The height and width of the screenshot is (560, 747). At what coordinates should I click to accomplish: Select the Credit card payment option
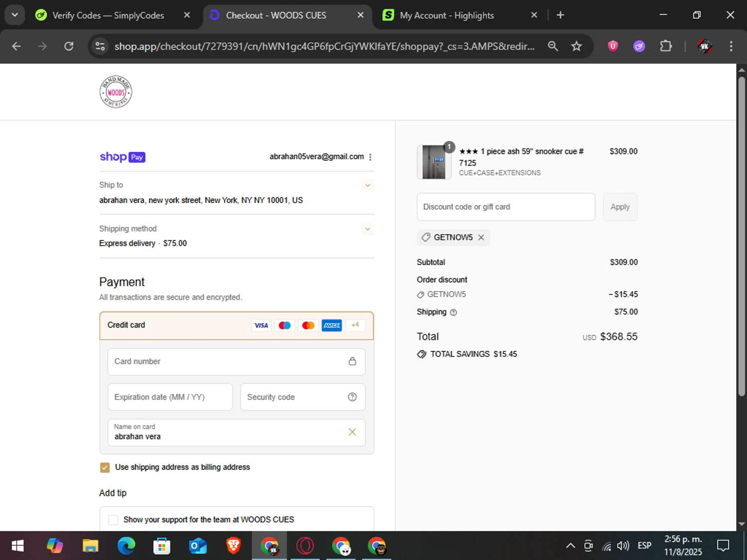tap(237, 326)
